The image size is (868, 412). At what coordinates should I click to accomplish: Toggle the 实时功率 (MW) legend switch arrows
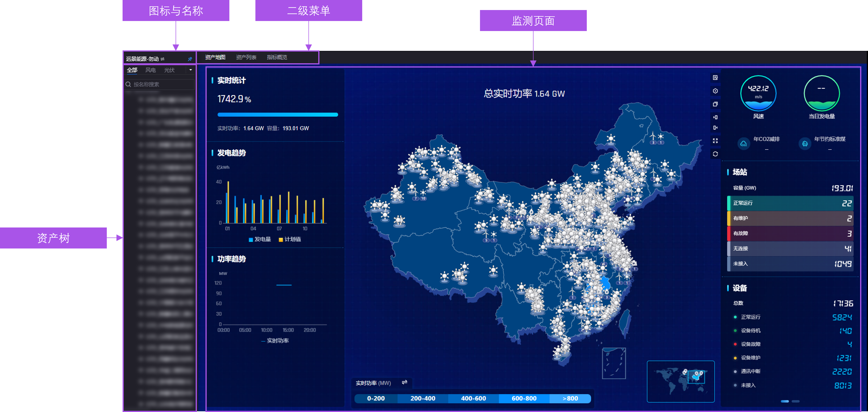404,382
